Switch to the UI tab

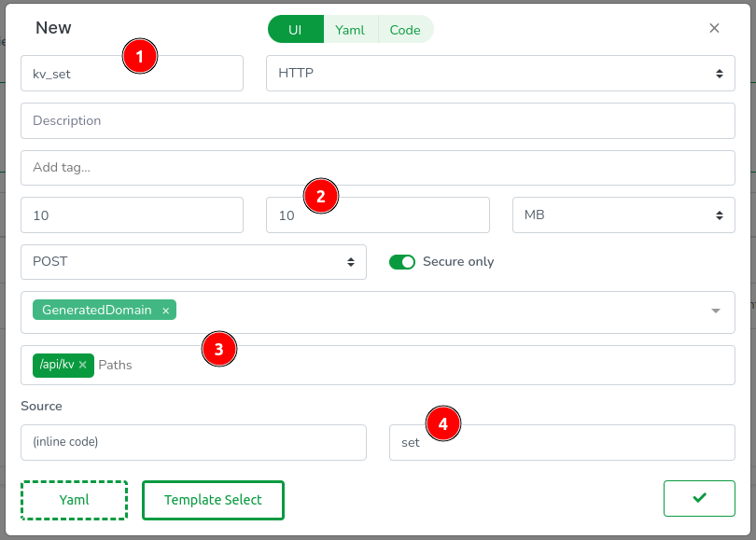[x=295, y=30]
